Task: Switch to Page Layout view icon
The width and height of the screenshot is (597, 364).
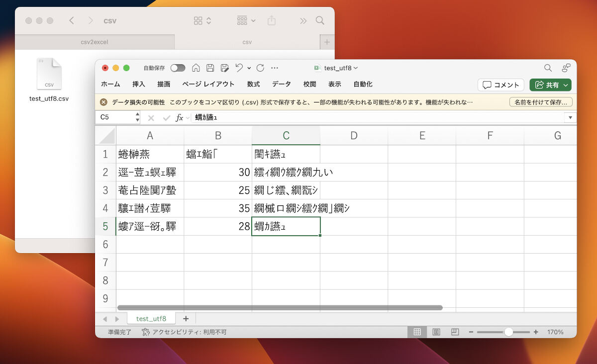Action: point(436,332)
